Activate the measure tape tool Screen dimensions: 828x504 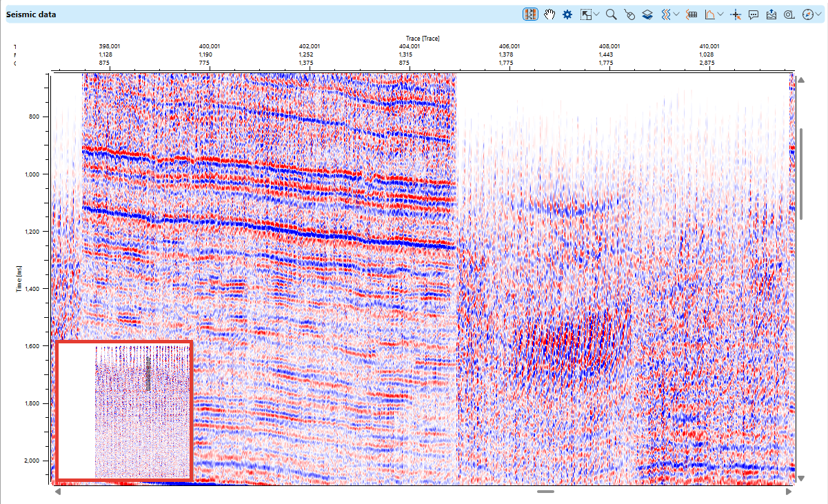point(789,14)
